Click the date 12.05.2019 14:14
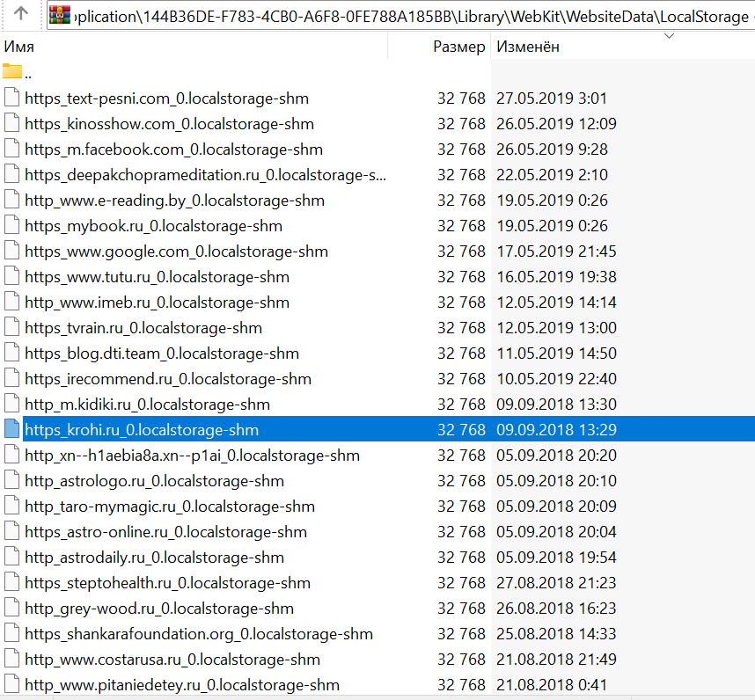This screenshot has height=700, width=755. pos(556,303)
